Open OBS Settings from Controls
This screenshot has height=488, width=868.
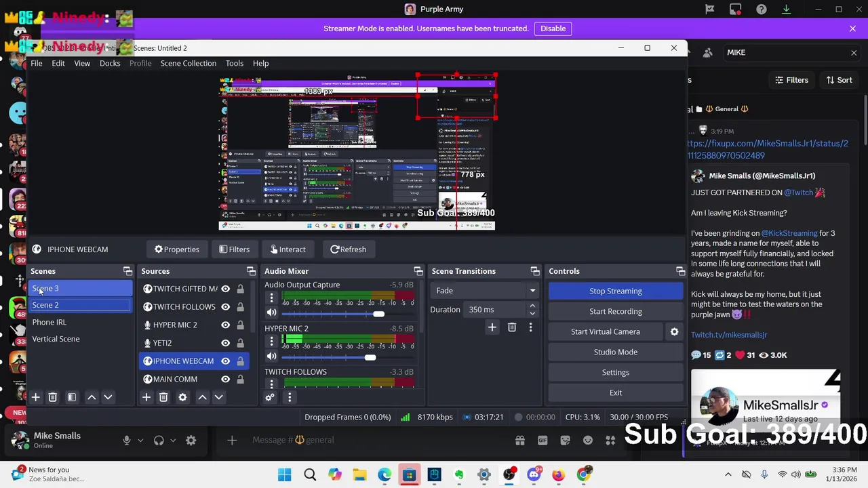(616, 372)
